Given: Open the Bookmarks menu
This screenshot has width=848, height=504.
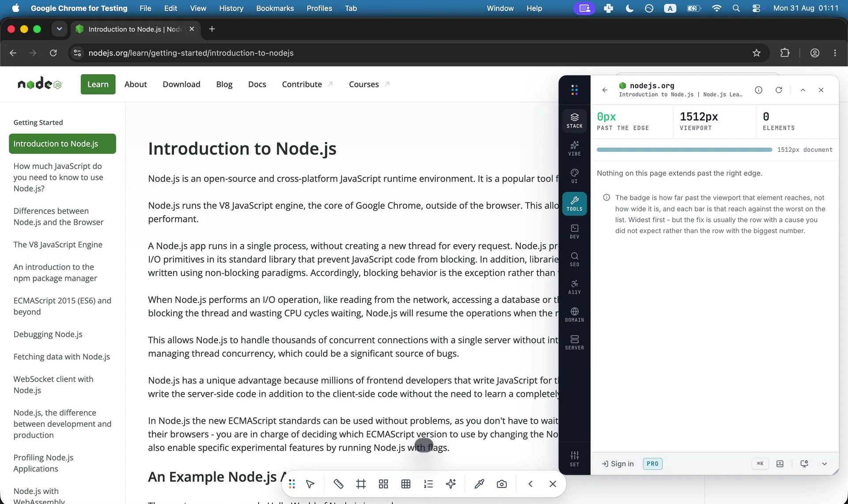Looking at the screenshot, I should coord(275,8).
